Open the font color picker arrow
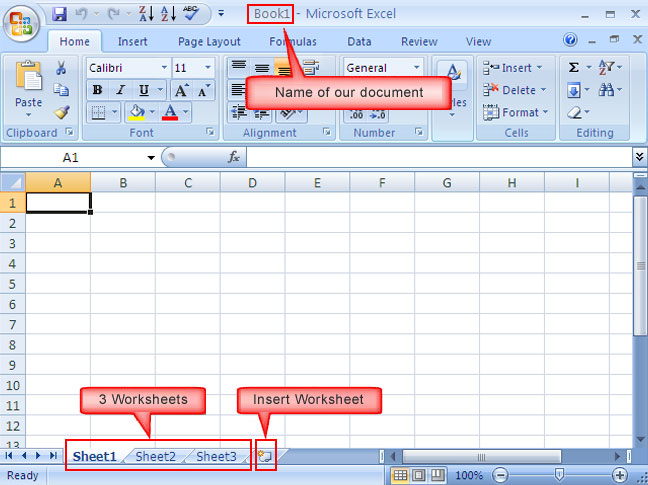The height and width of the screenshot is (485, 648). [186, 112]
